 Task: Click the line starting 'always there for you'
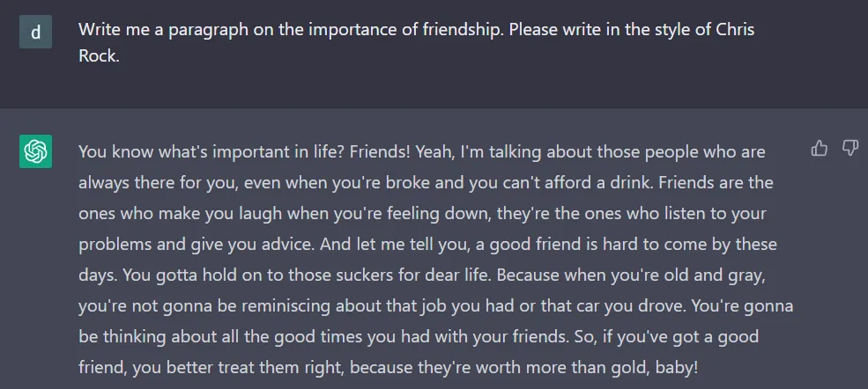425,182
